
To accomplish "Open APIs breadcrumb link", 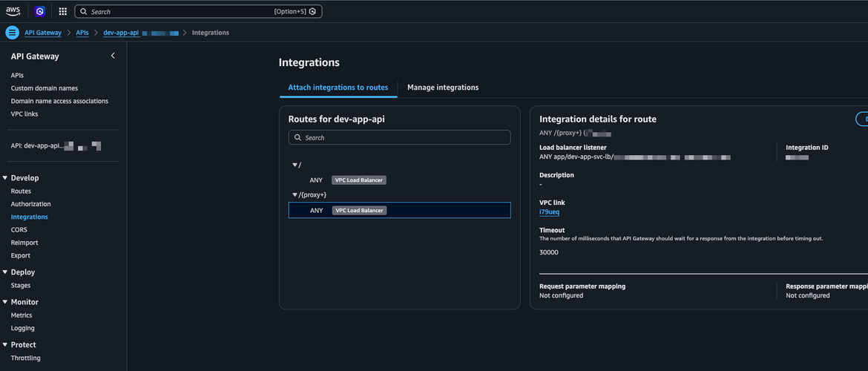I will 82,33.
